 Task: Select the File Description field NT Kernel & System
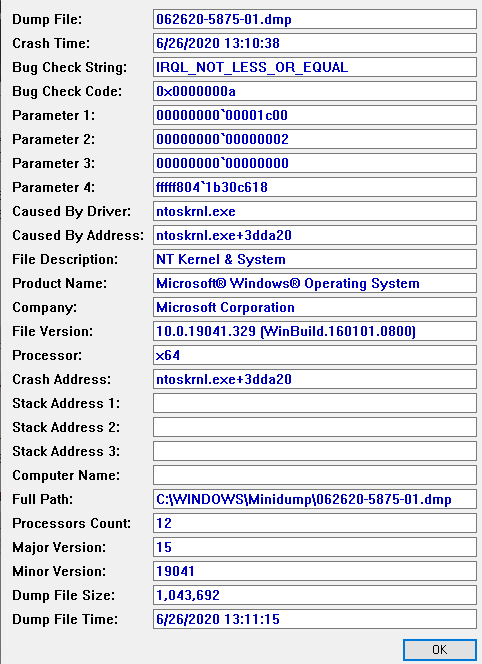pos(315,259)
